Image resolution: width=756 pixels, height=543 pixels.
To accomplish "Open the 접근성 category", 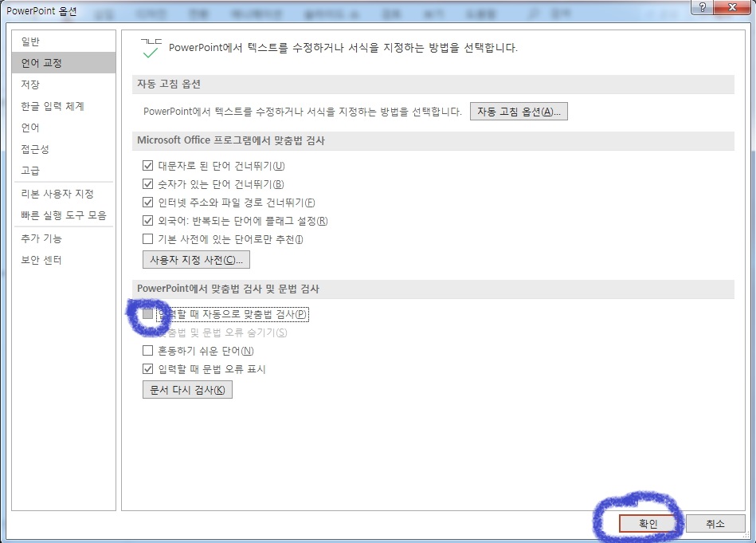I will click(64, 149).
